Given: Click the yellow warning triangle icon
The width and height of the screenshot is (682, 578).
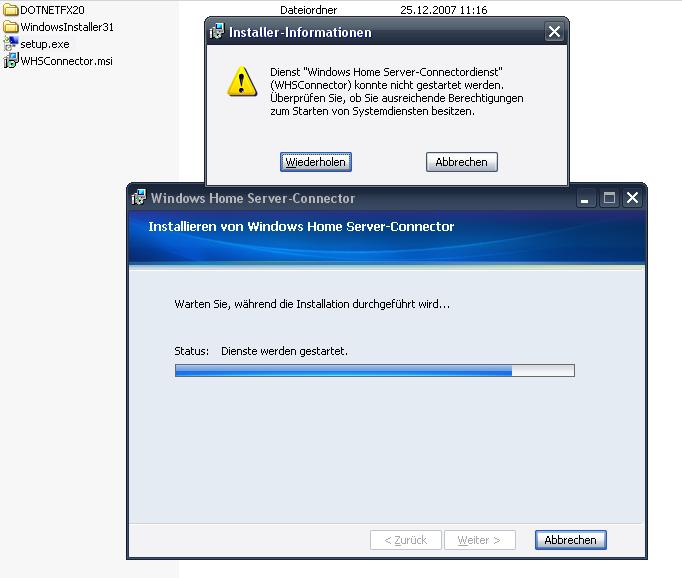Looking at the screenshot, I should (241, 81).
